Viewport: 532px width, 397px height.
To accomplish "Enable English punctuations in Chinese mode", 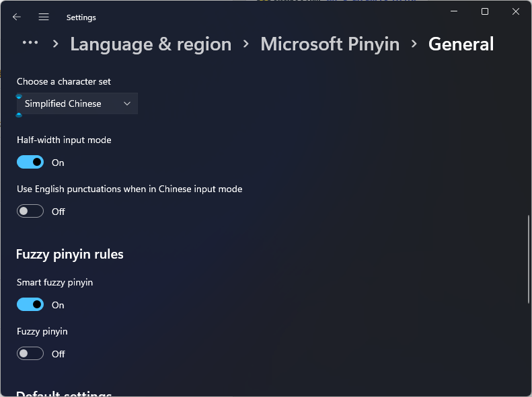I will click(30, 211).
